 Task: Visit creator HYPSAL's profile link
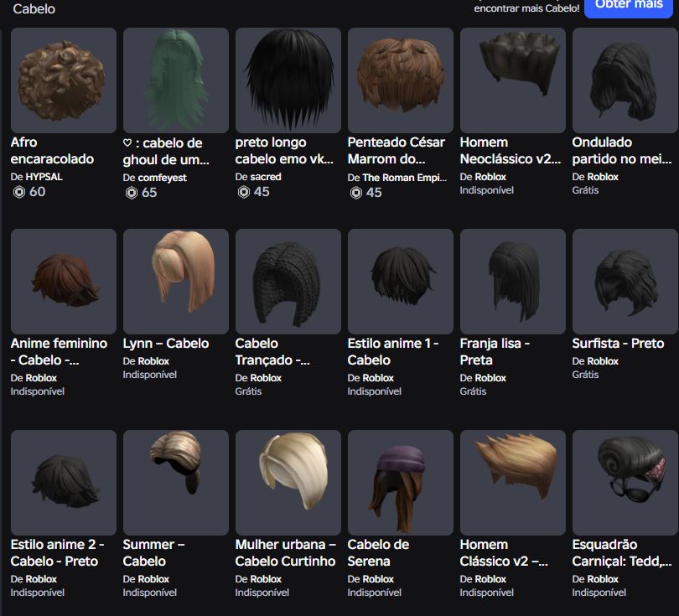coord(44,177)
